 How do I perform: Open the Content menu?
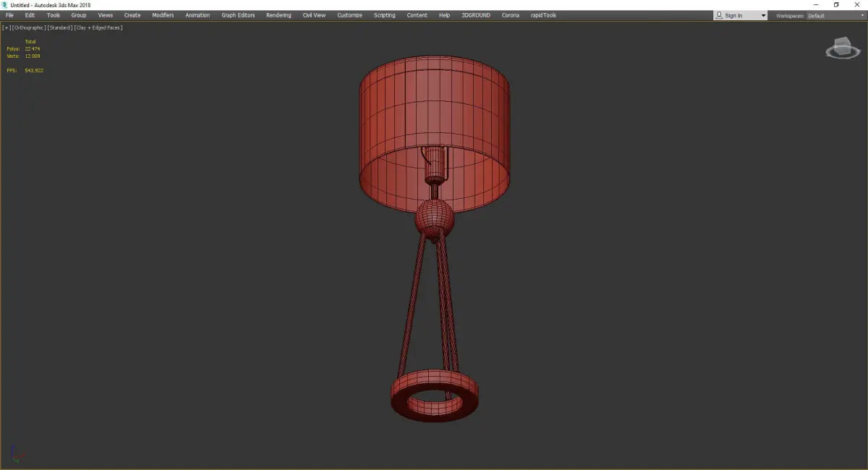pos(417,15)
